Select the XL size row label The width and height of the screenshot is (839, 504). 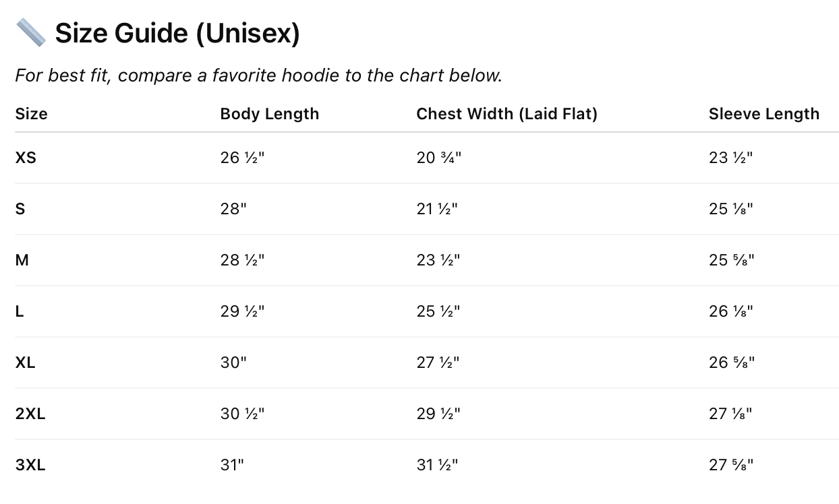(x=26, y=363)
